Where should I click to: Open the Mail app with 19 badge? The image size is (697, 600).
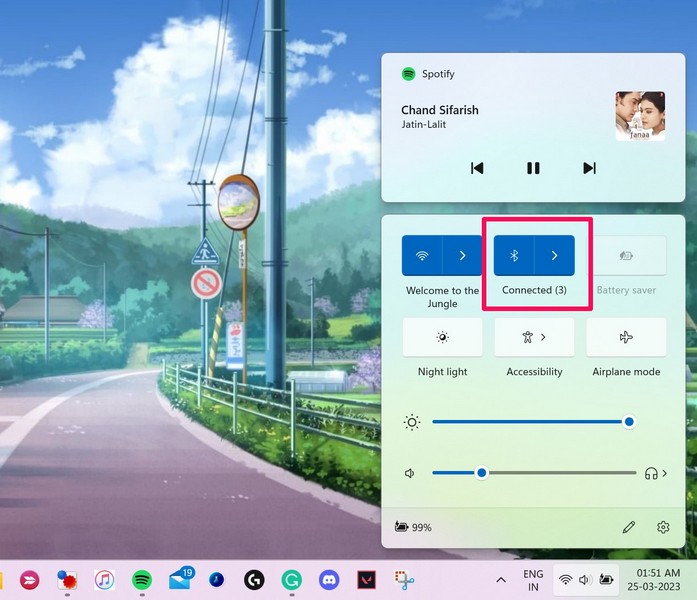click(180, 579)
